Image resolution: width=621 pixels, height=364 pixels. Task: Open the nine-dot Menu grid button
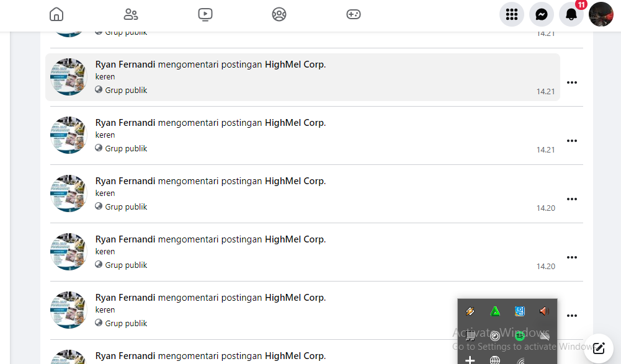pyautogui.click(x=512, y=14)
